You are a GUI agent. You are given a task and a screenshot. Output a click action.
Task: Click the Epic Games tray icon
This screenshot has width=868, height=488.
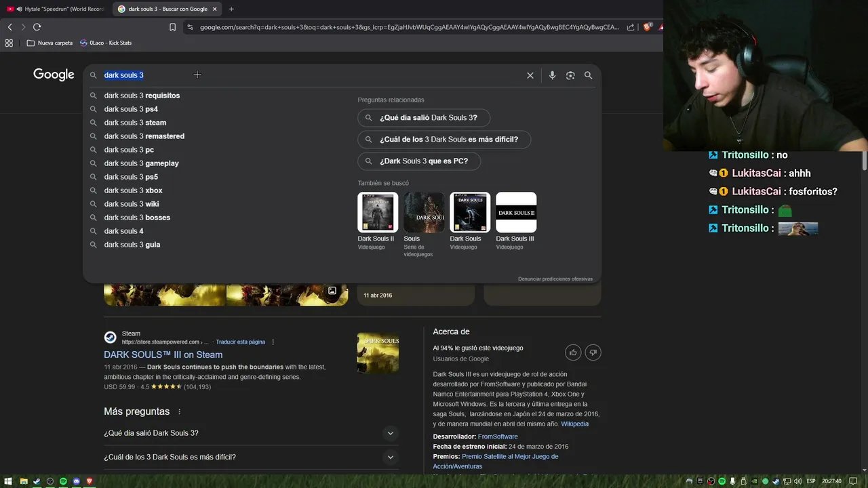[701, 481]
